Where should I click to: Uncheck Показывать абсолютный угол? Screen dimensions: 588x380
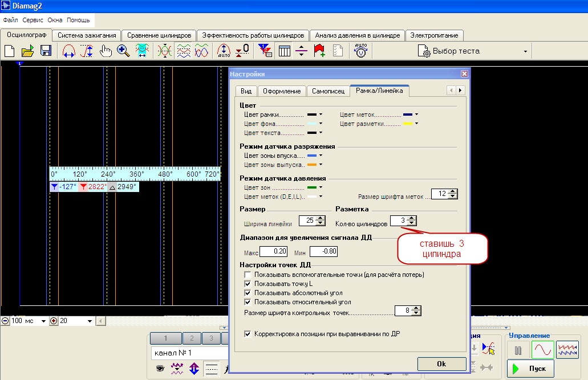pos(248,293)
